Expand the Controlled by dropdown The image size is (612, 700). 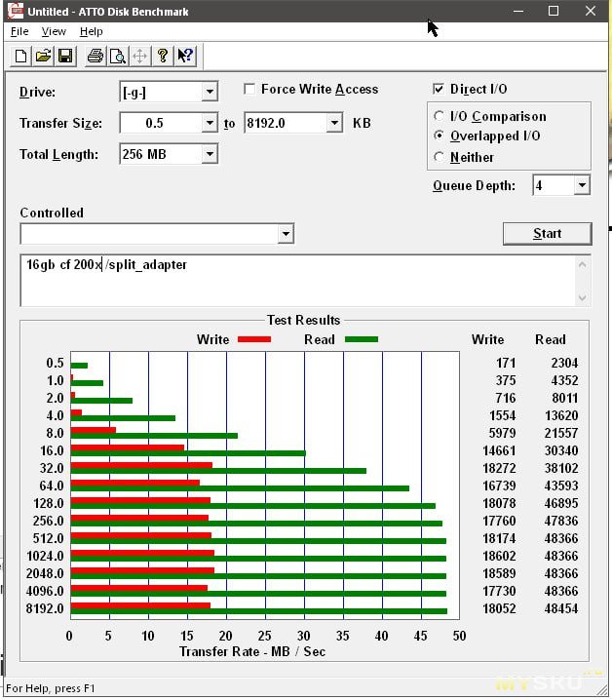pos(285,234)
